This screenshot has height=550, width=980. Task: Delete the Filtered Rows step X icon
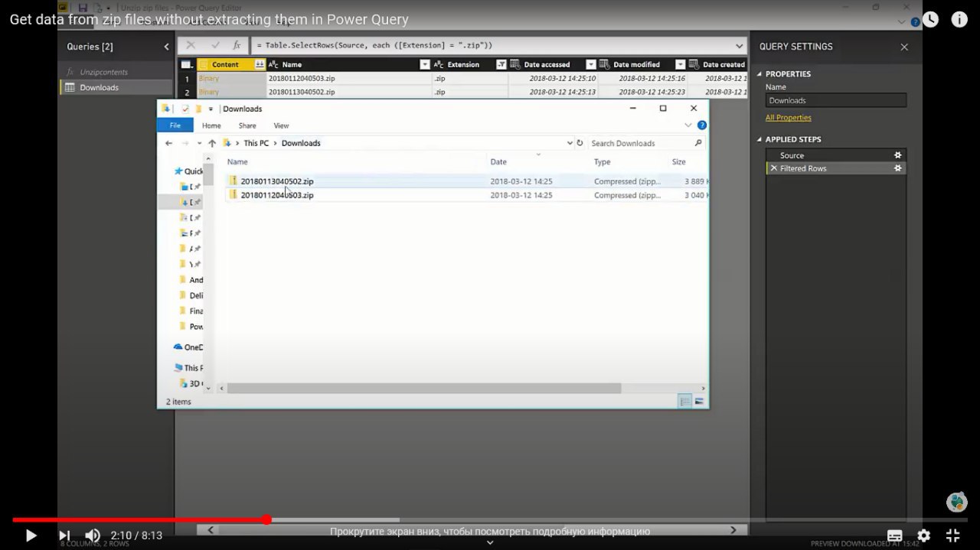coord(773,168)
